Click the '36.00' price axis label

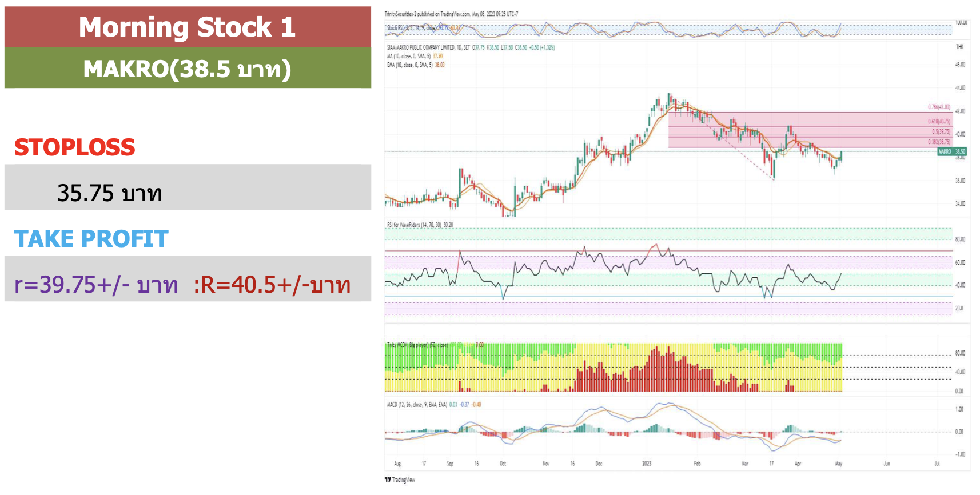[960, 181]
